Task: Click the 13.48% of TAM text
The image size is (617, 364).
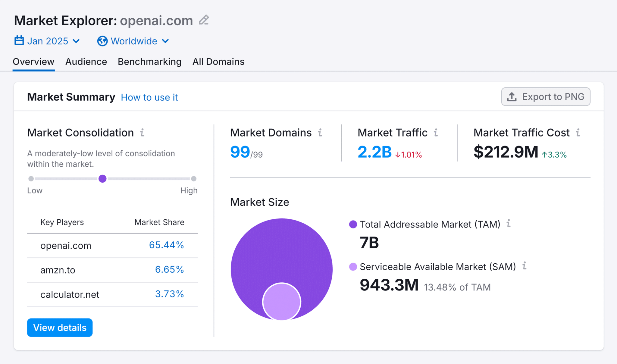Action: [457, 287]
